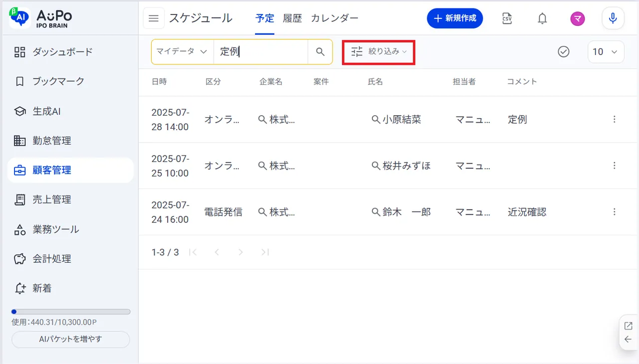Click the circled checkmark icon
The height and width of the screenshot is (364, 639).
pos(564,51)
